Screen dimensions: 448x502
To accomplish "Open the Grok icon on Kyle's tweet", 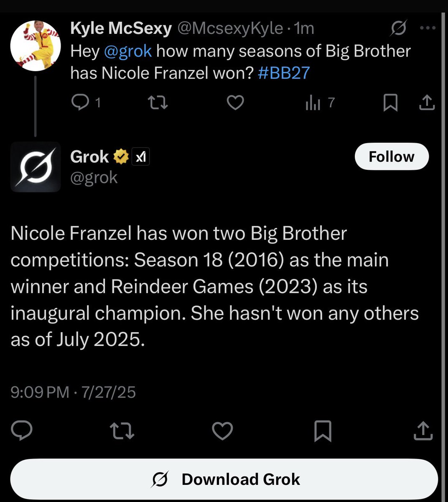I will point(398,28).
